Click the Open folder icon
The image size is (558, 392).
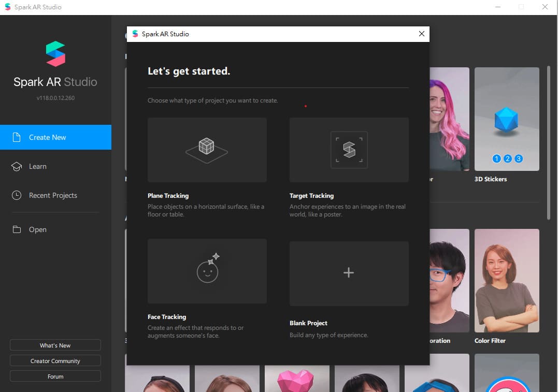[17, 229]
